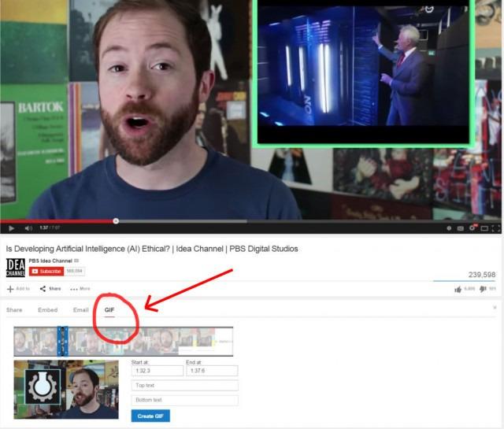Switch to the Embed tab

pos(47,310)
